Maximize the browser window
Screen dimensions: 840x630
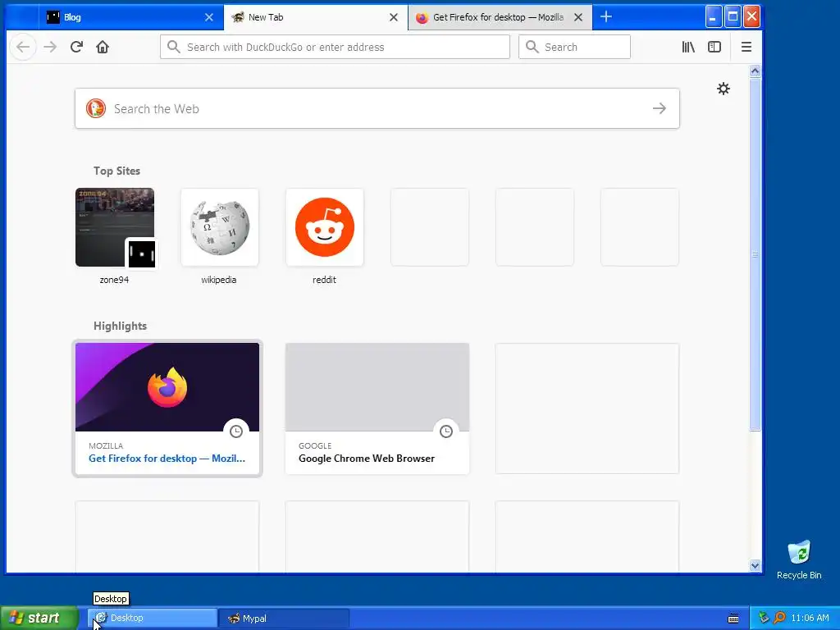tap(733, 16)
